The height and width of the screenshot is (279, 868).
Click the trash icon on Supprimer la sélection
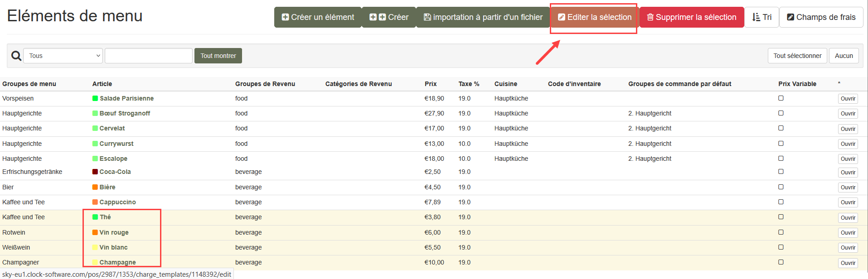(x=650, y=17)
